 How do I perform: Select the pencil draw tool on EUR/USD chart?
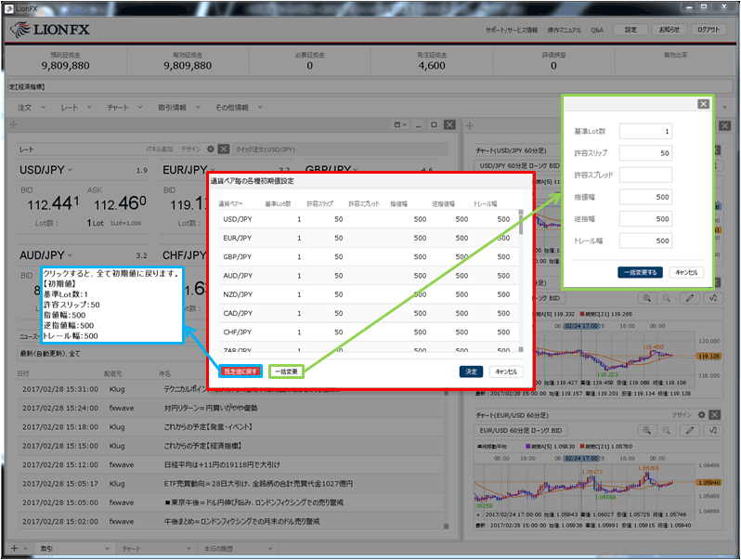690,431
